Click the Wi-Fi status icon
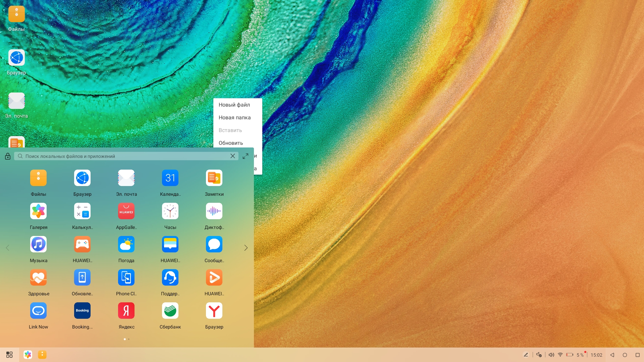 (x=560, y=355)
